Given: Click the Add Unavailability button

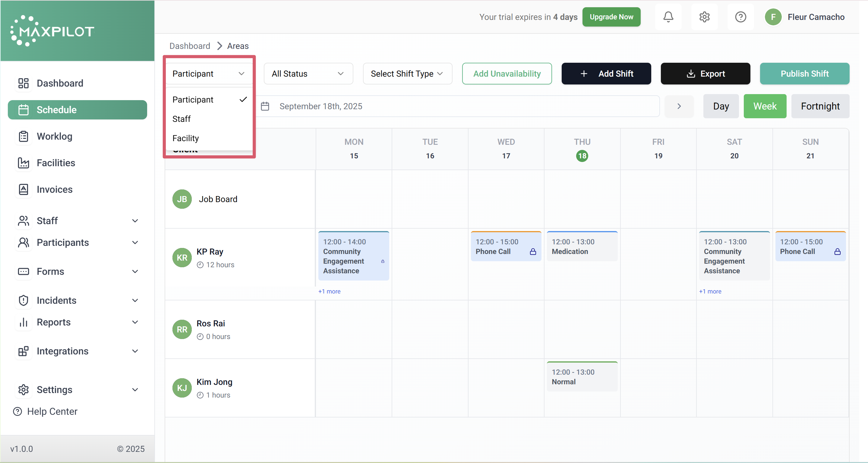Looking at the screenshot, I should point(507,74).
